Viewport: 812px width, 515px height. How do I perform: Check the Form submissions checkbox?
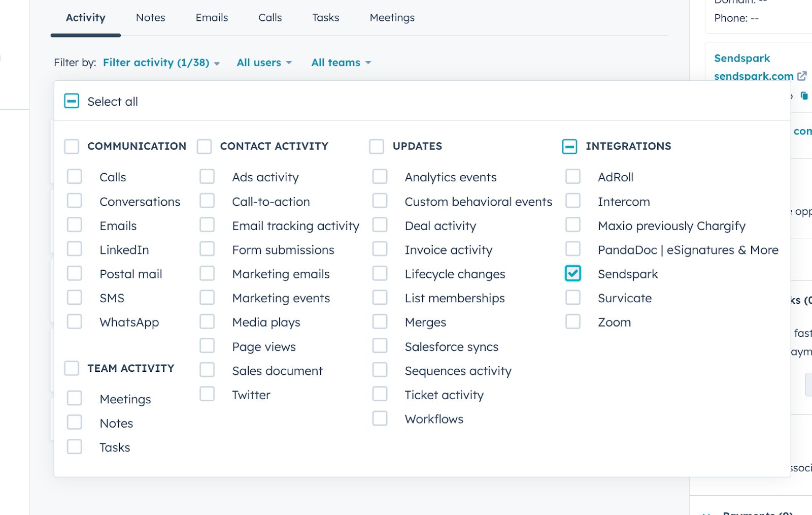click(x=207, y=249)
